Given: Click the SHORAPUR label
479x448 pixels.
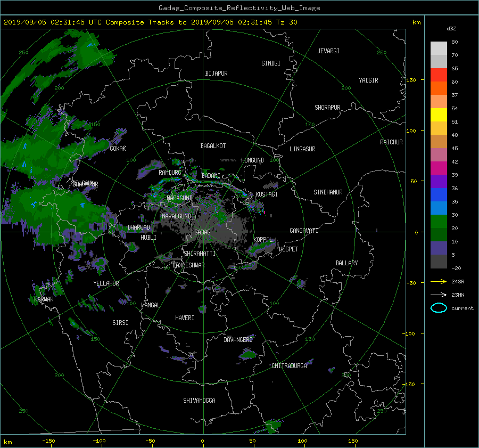Looking at the screenshot, I should [327, 108].
